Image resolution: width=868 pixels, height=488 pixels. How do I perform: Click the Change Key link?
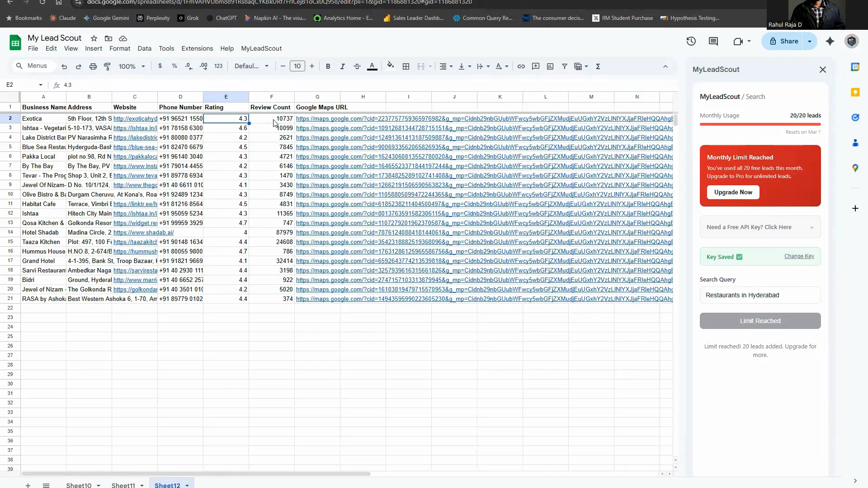[799, 256]
